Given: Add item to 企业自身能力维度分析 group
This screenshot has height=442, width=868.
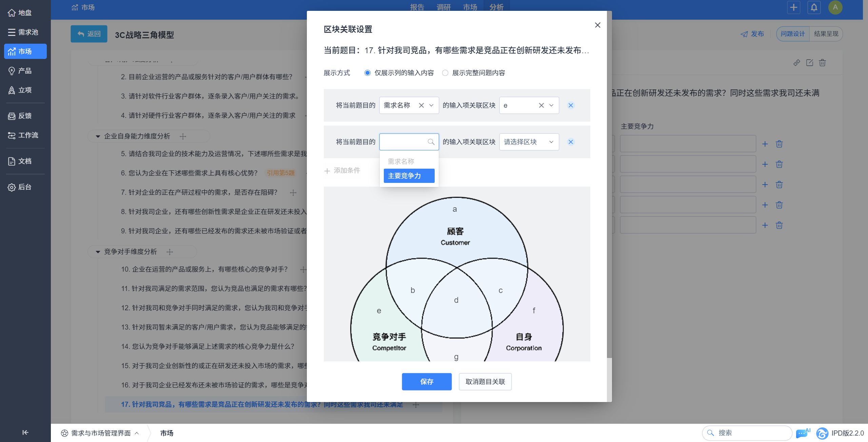Looking at the screenshot, I should (x=183, y=136).
